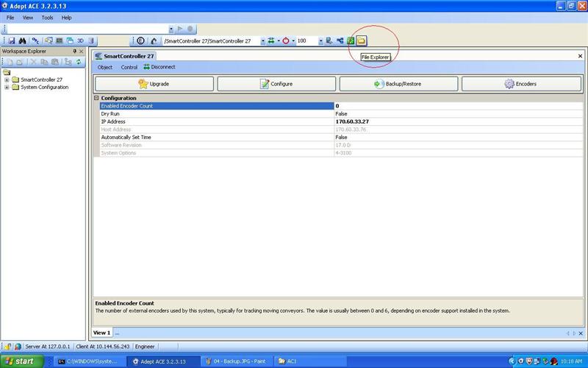Image resolution: width=588 pixels, height=368 pixels.
Task: Open dropdown of the empty top combo box
Action: [x=171, y=29]
